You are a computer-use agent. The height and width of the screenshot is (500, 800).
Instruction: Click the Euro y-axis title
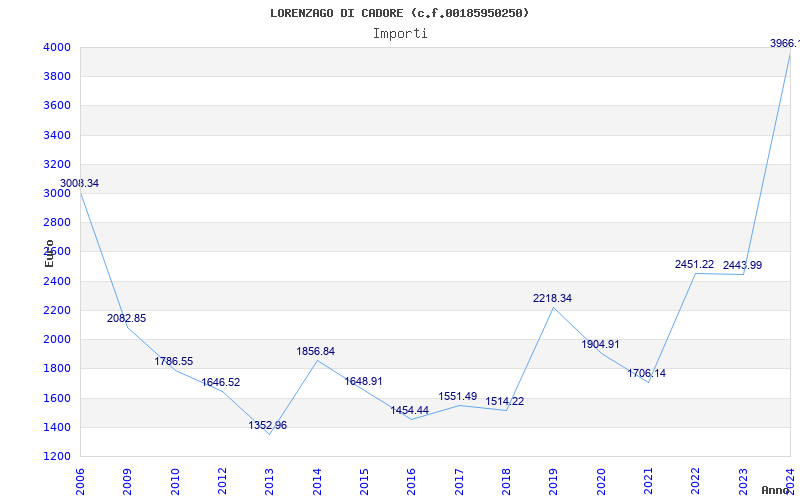tap(49, 253)
